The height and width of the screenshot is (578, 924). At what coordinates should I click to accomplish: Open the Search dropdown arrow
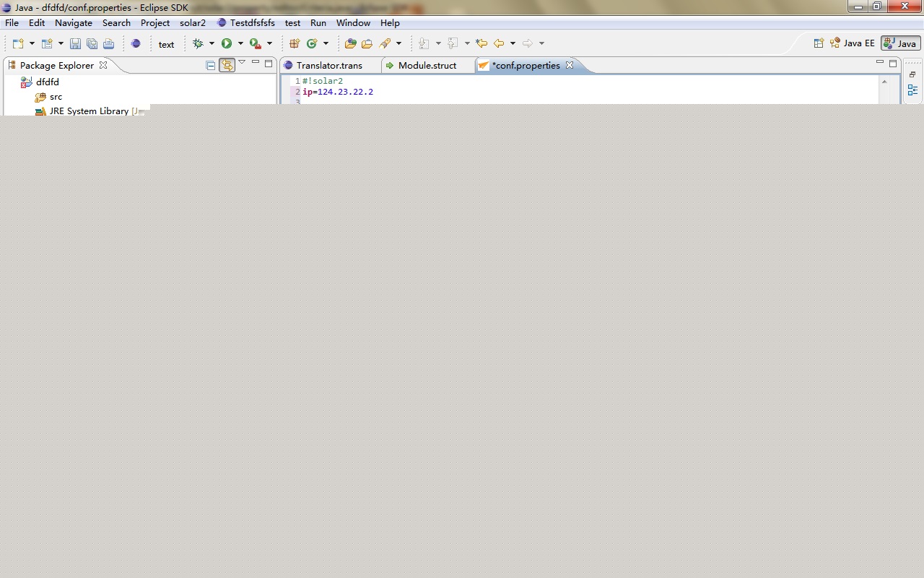398,43
